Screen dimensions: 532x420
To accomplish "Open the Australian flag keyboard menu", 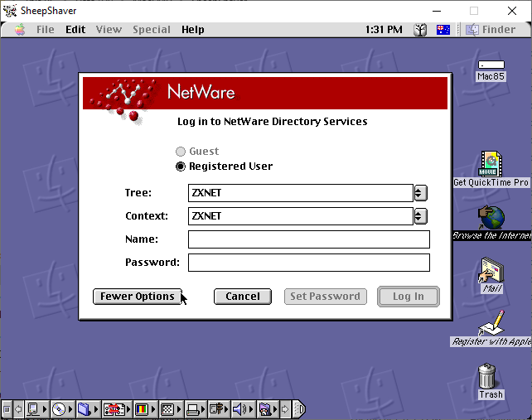I will coord(443,30).
